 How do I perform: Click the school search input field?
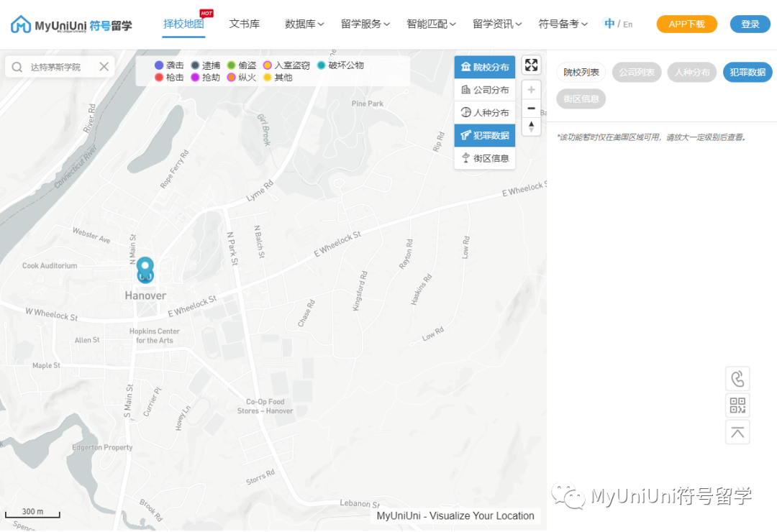pyautogui.click(x=58, y=66)
